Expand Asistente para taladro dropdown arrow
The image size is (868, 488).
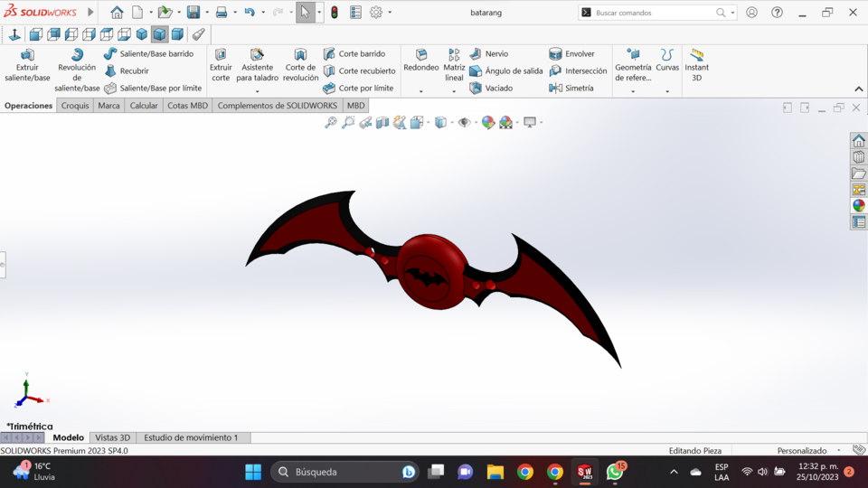pyautogui.click(x=257, y=91)
